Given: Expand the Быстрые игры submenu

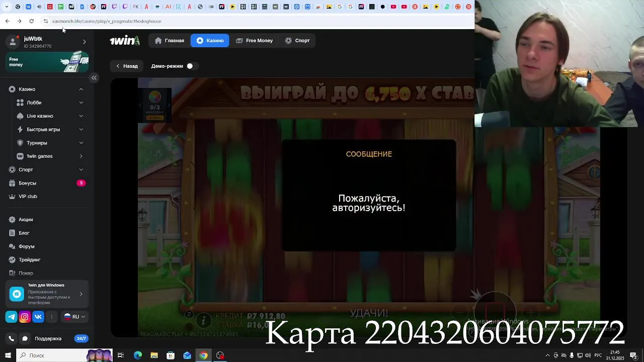Looking at the screenshot, I should coord(81,129).
